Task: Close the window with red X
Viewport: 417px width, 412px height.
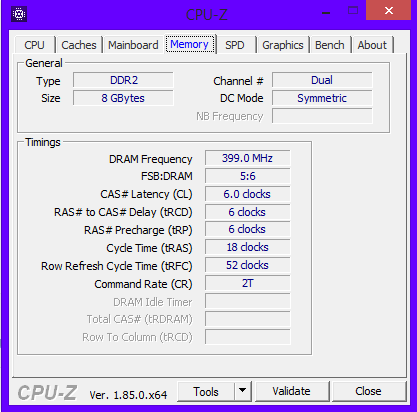Action: coord(388,11)
